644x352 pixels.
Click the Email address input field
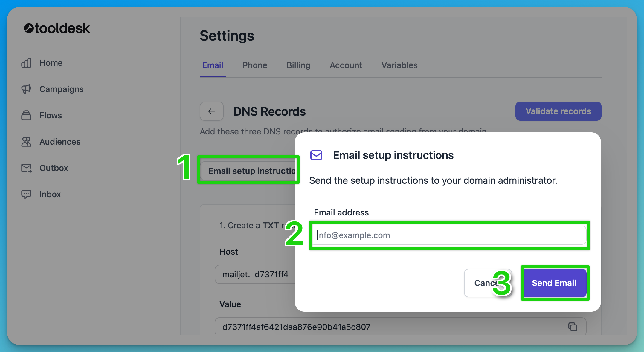click(448, 235)
